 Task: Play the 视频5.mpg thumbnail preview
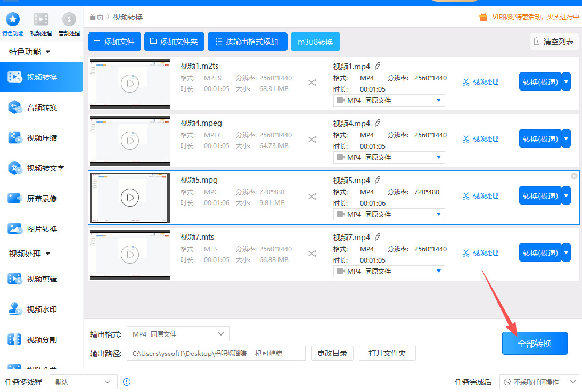130,198
